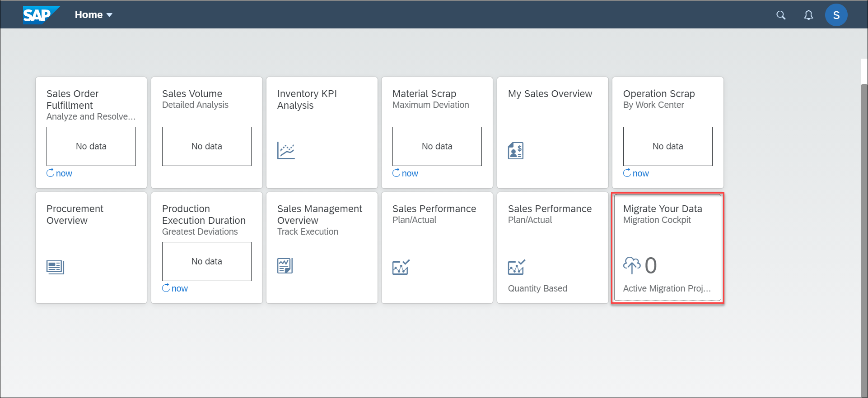Click the 0 count in Migrate Your Data
The height and width of the screenshot is (398, 868).
coord(651,265)
